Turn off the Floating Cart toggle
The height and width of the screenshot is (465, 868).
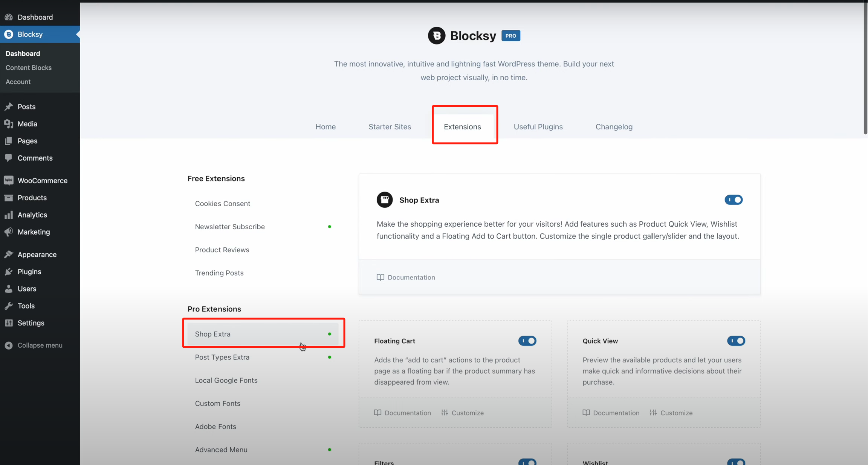point(527,341)
